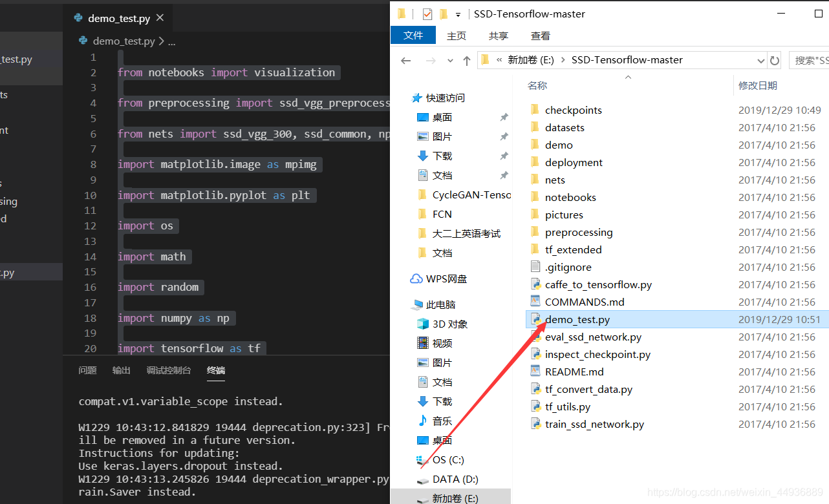Screen dimensions: 829x504
Task: Select the nets folder
Action: click(x=555, y=180)
